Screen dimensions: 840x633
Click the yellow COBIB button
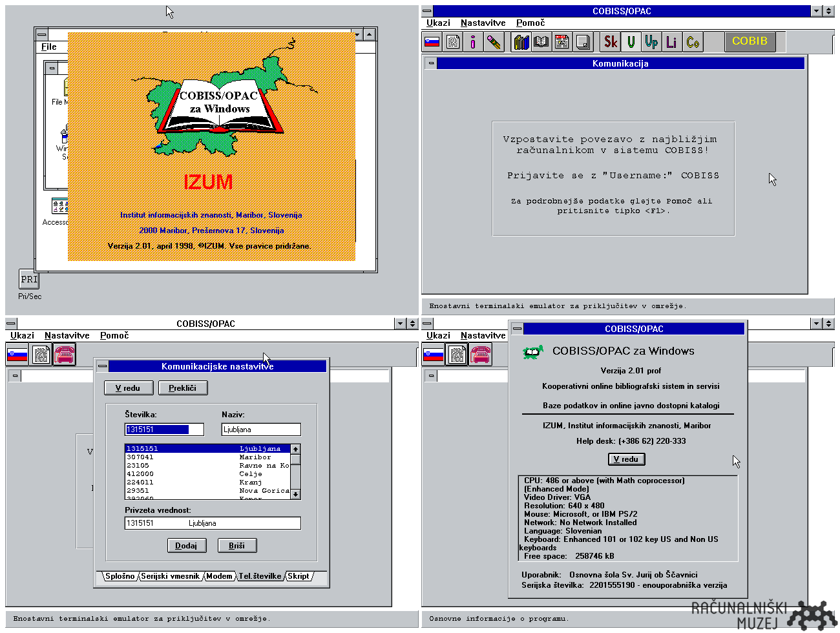(750, 41)
